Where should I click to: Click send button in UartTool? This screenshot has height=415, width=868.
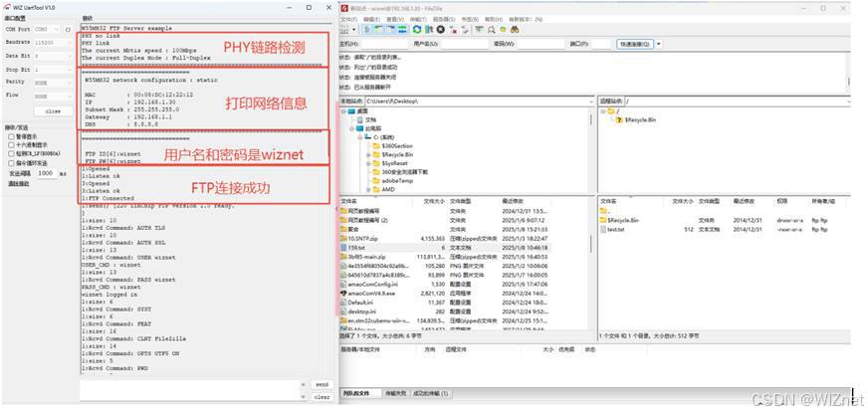click(322, 384)
